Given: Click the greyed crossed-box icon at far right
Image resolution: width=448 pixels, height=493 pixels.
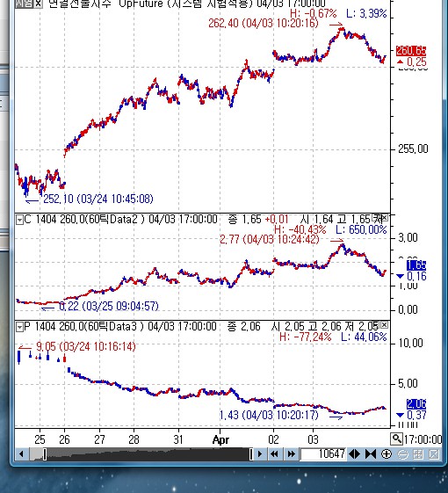Looking at the screenshot, I should point(434,454).
